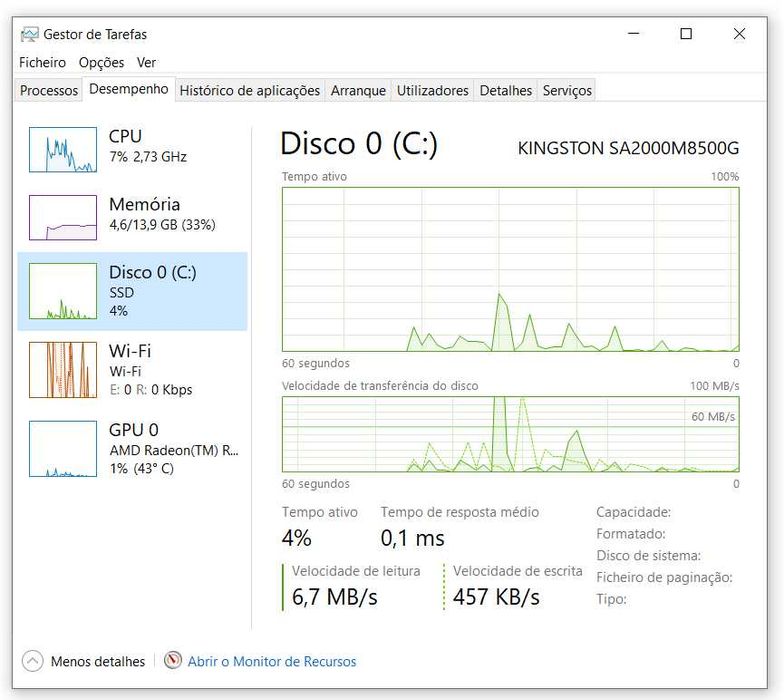
Task: Click the CPU 7% 2,73 GHz text
Action: (148, 157)
